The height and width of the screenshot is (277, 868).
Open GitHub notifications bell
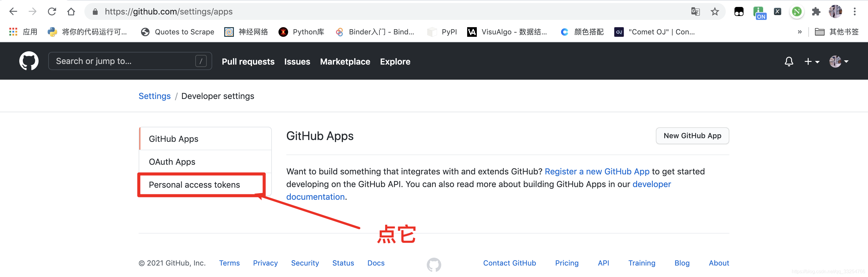pos(789,62)
